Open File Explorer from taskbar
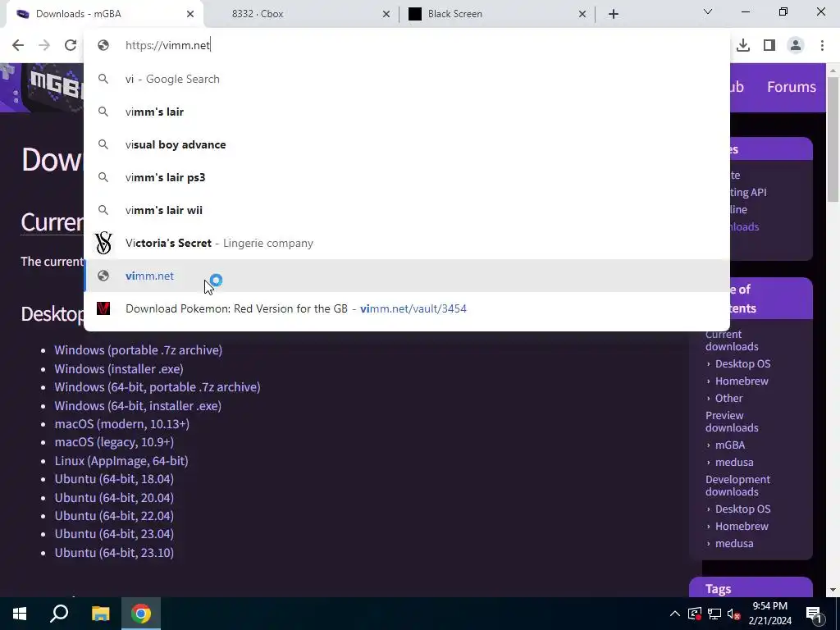The image size is (840, 630). (100, 614)
